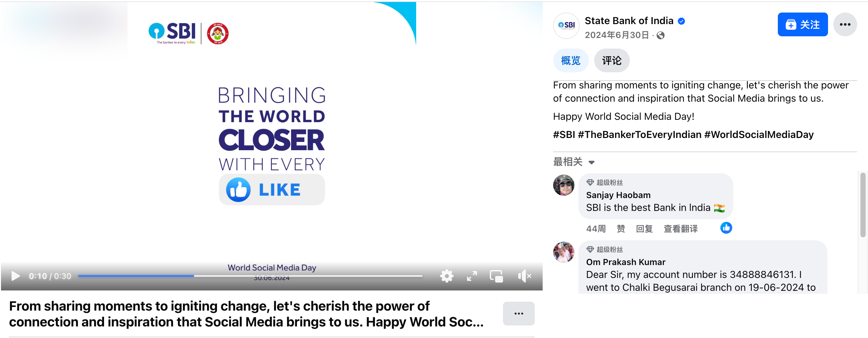This screenshot has width=868, height=338.
Task: Click 查看翻译 on Sanjay Haobam's comment
Action: 680,229
